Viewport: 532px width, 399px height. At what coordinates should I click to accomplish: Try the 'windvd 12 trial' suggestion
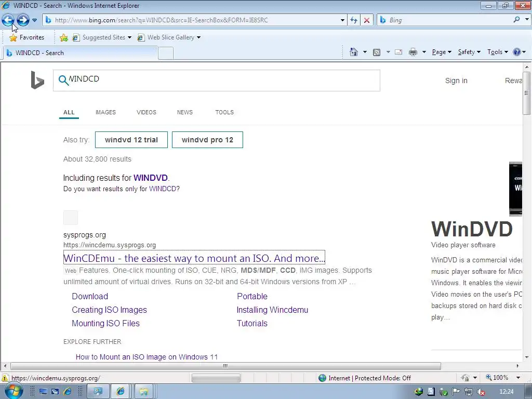pyautogui.click(x=131, y=140)
